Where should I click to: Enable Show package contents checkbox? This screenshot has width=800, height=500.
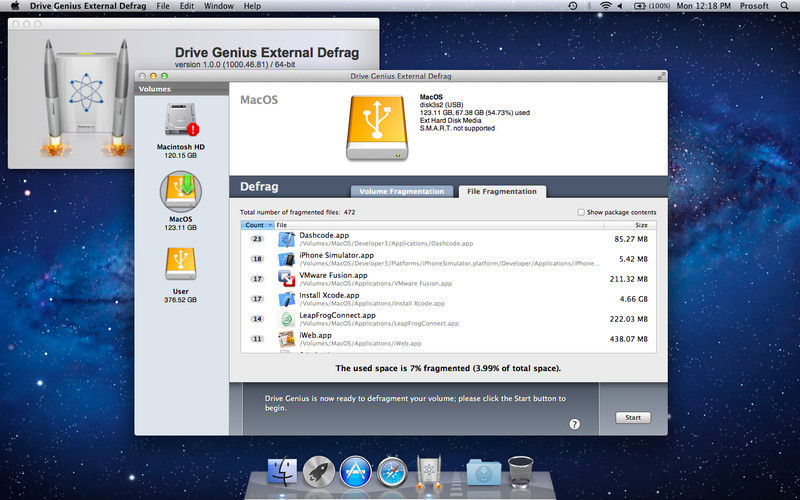pos(581,212)
